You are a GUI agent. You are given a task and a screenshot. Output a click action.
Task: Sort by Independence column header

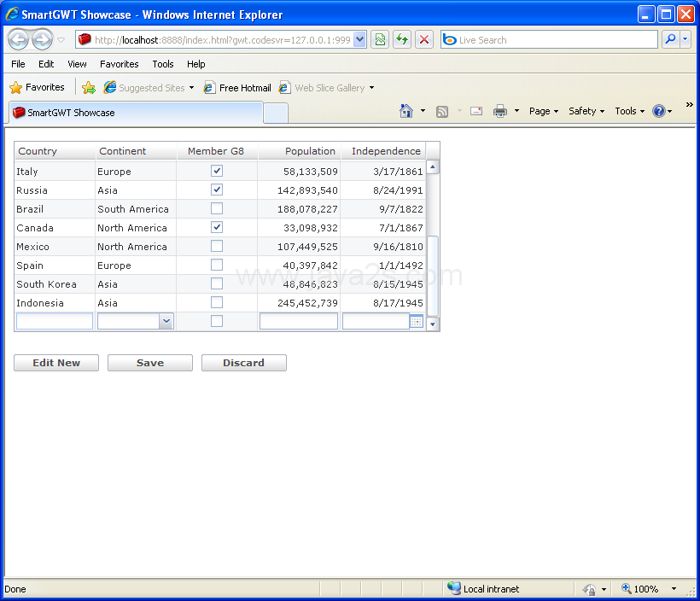[x=383, y=151]
